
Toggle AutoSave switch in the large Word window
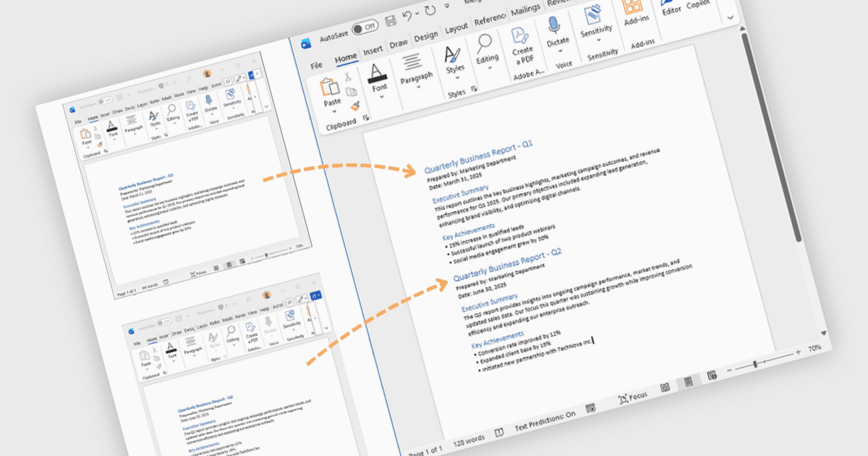point(367,26)
